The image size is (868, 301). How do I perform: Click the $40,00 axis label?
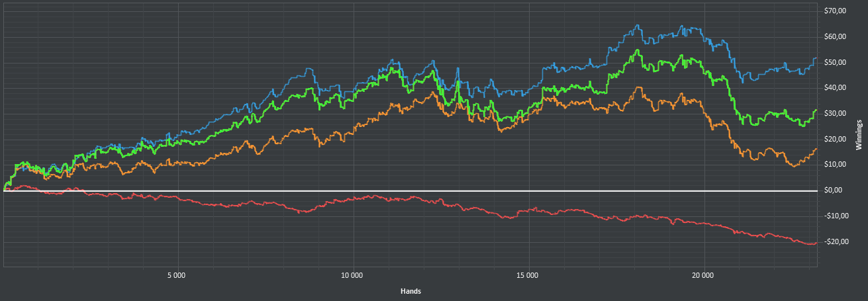[835, 87]
